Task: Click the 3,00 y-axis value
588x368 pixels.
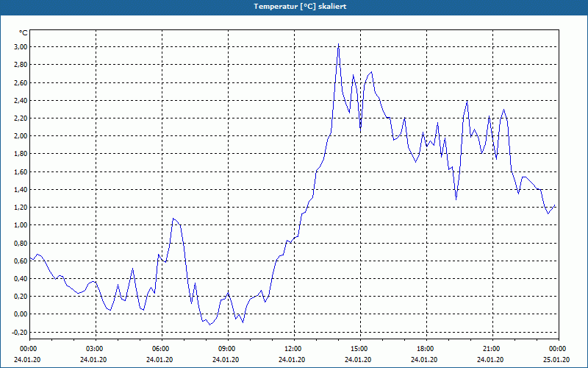Action: (21, 47)
